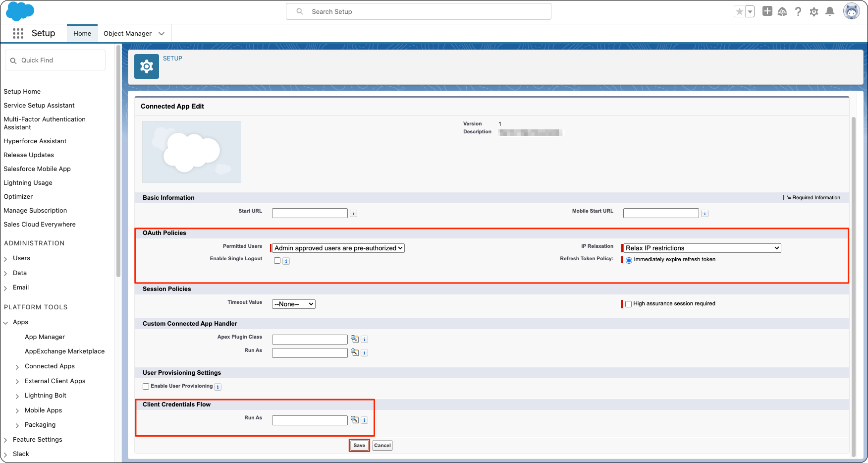Image resolution: width=868 pixels, height=463 pixels.
Task: Toggle the Enable Single Logout checkbox
Action: [277, 261]
